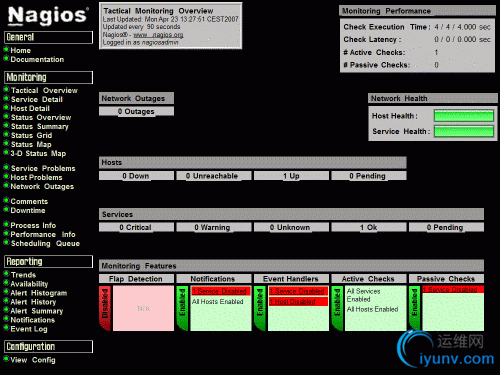Open Service Detail page
500x375 pixels.
point(37,99)
